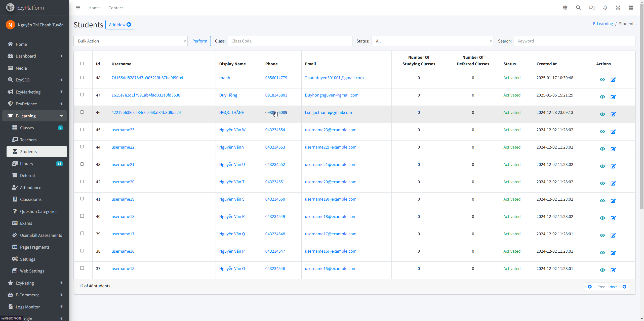View student username23 via the eye icon
Viewport: 644px width, 321px height.
coord(602,132)
